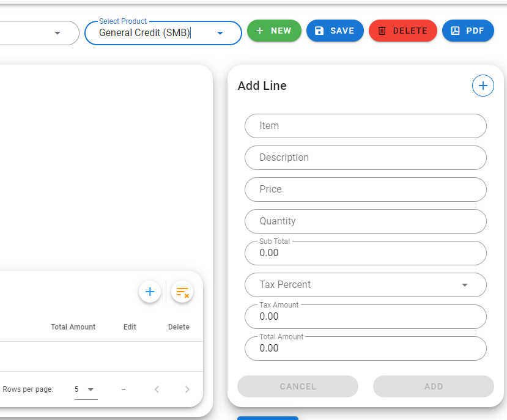Image resolution: width=507 pixels, height=420 pixels.
Task: Go to next table page chevron
Action: [187, 389]
